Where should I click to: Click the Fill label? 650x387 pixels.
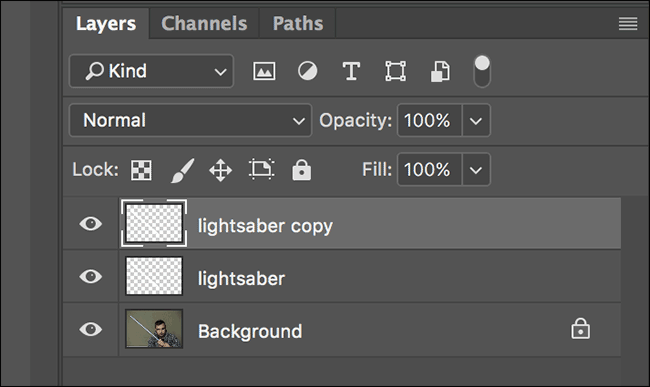[376, 169]
